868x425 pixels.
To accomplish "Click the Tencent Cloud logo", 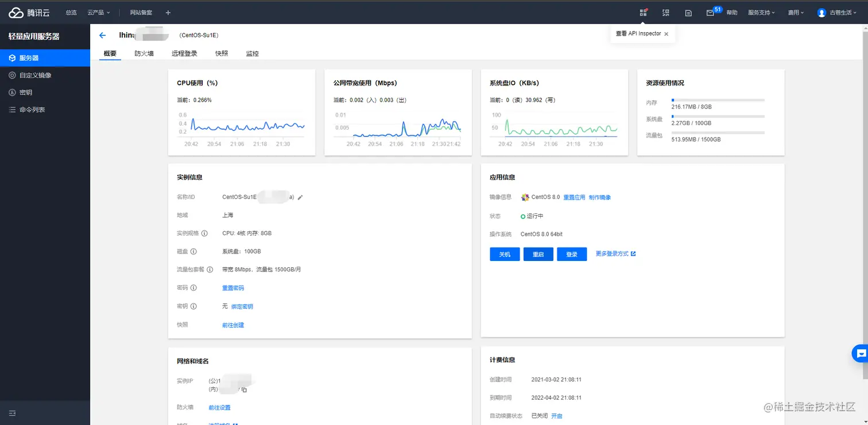I will coord(29,12).
